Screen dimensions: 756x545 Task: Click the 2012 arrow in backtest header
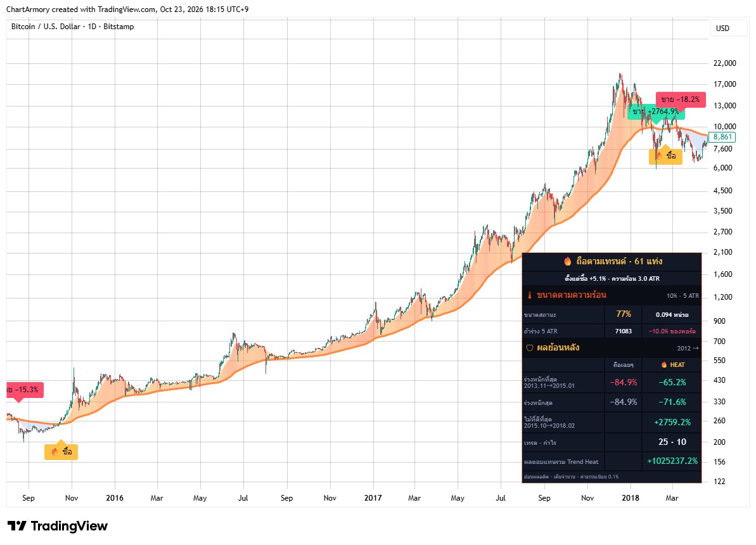(x=688, y=348)
